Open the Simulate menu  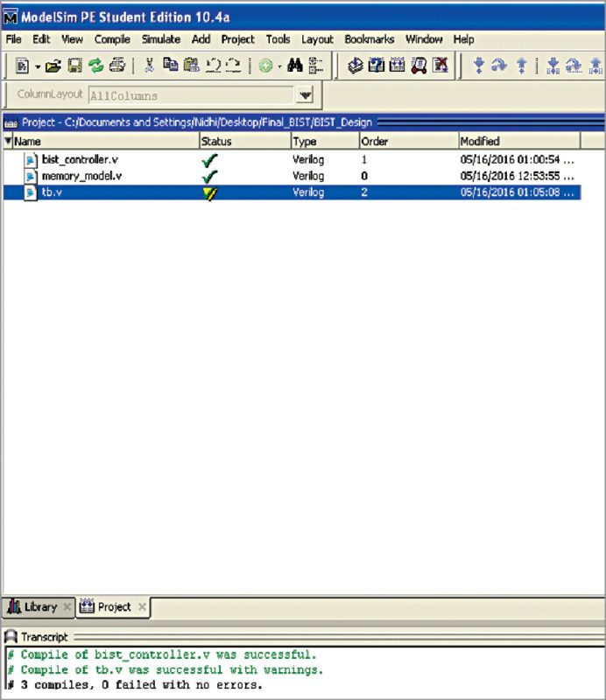tap(161, 39)
